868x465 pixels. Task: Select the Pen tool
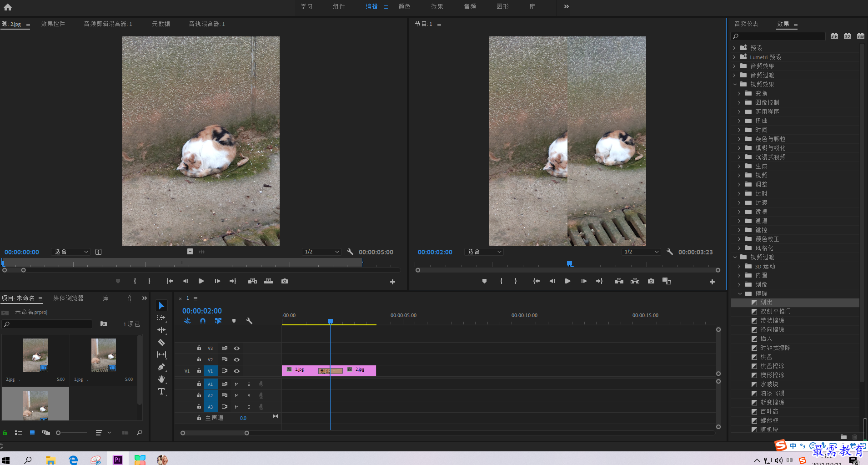[x=161, y=367]
